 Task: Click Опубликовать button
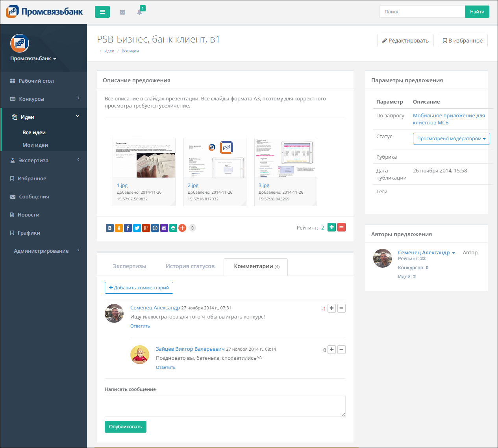pos(126,427)
